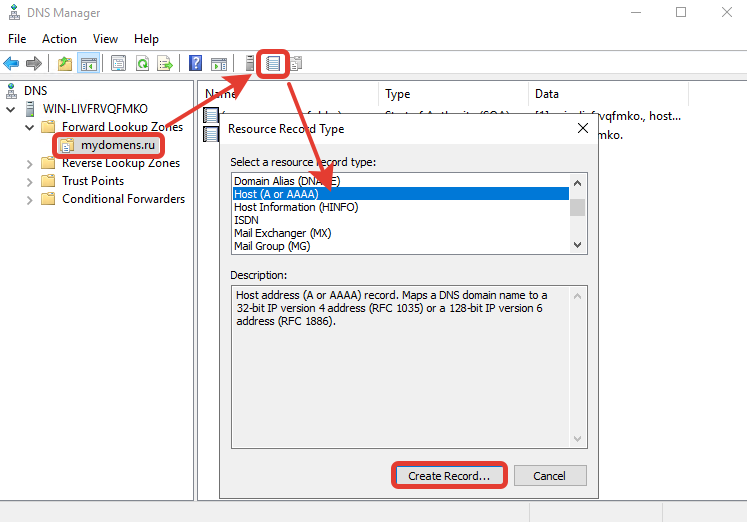Open the Help menu
The image size is (747, 522).
[x=146, y=39]
